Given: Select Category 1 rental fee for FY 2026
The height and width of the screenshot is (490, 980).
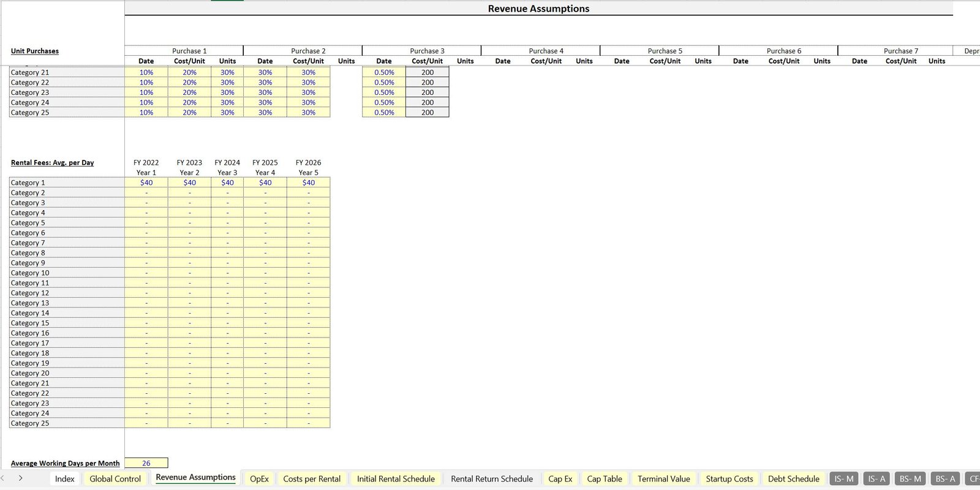Looking at the screenshot, I should point(308,183).
